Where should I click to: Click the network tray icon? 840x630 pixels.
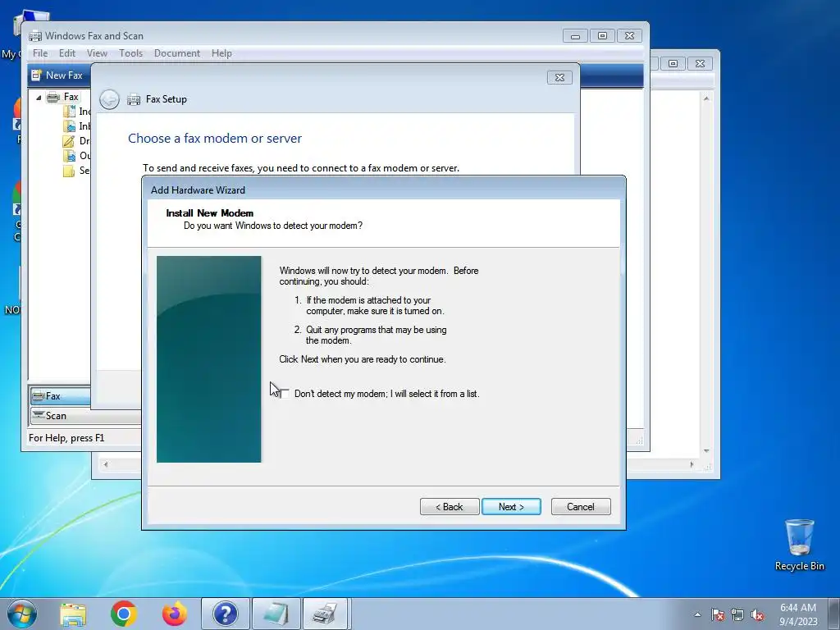coord(737,614)
